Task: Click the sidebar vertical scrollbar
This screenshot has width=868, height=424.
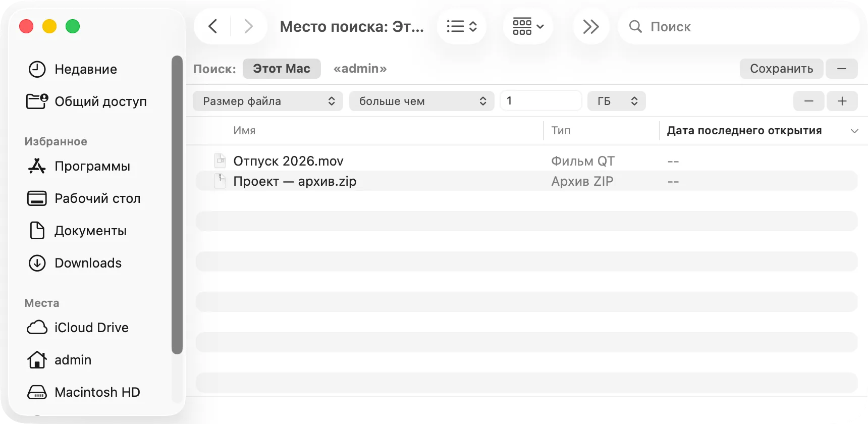Action: point(177,204)
